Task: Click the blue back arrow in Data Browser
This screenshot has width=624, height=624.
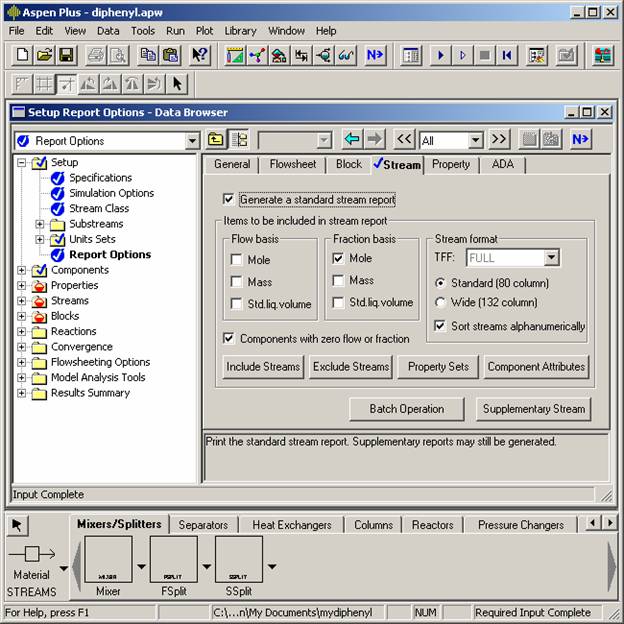Action: pos(351,140)
